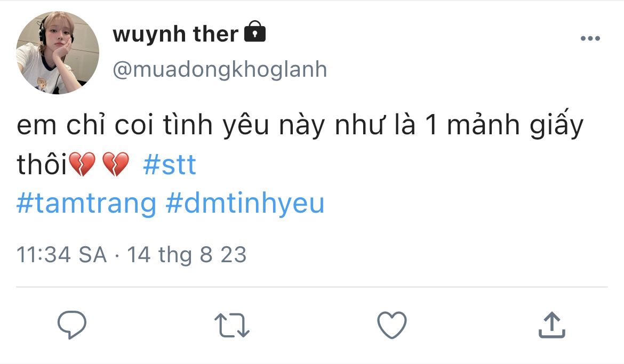
Task: Click the reply speech bubble icon
Action: [x=72, y=325]
